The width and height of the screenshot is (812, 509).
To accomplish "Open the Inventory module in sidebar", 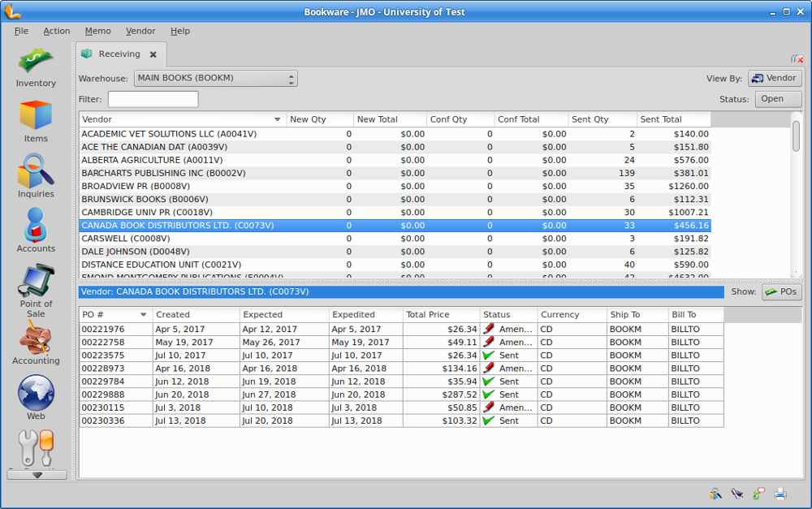I will [36, 67].
